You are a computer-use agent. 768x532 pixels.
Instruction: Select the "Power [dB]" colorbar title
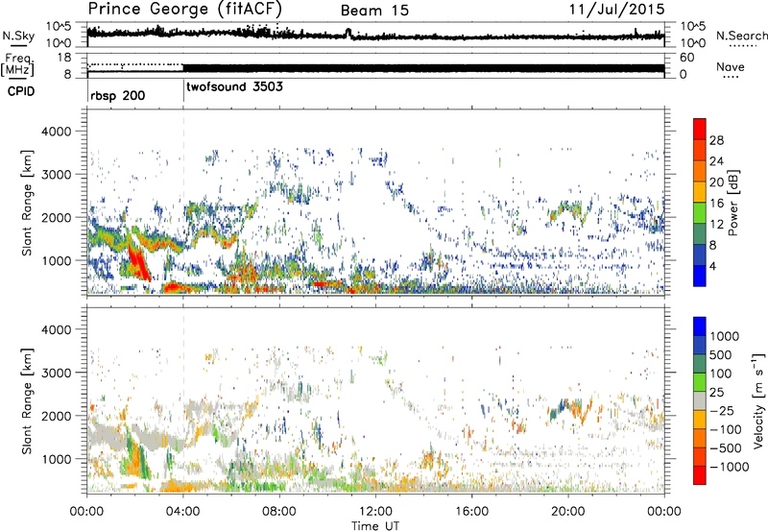(x=732, y=203)
